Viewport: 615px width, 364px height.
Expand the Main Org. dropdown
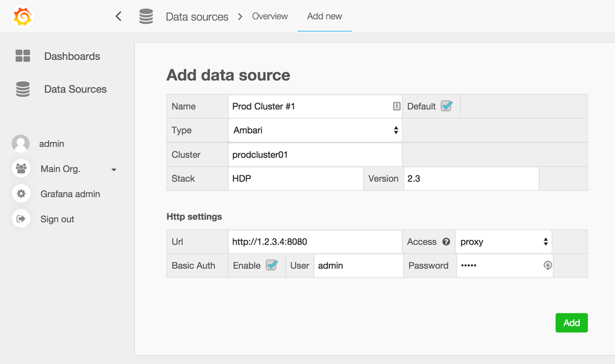point(113,169)
